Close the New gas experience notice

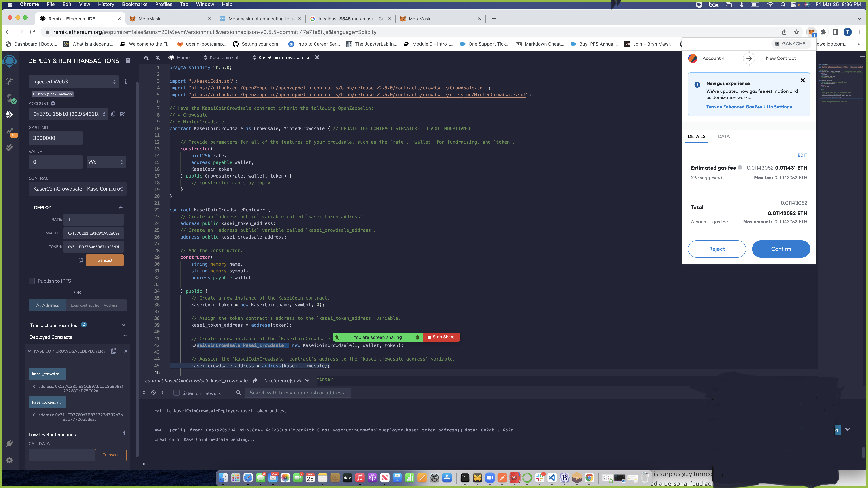pyautogui.click(x=803, y=81)
